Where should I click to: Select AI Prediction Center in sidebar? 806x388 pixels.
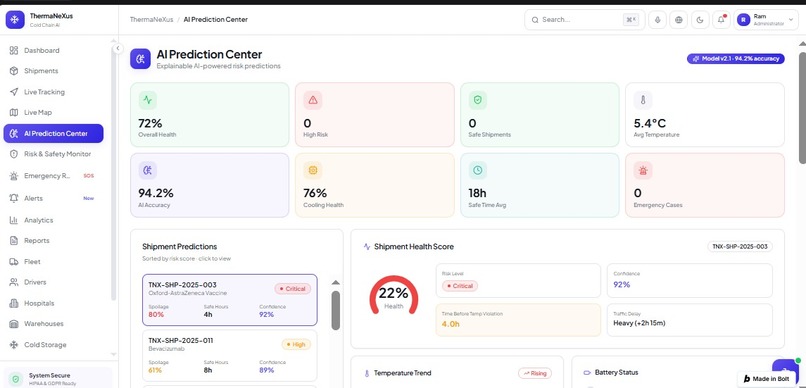53,134
